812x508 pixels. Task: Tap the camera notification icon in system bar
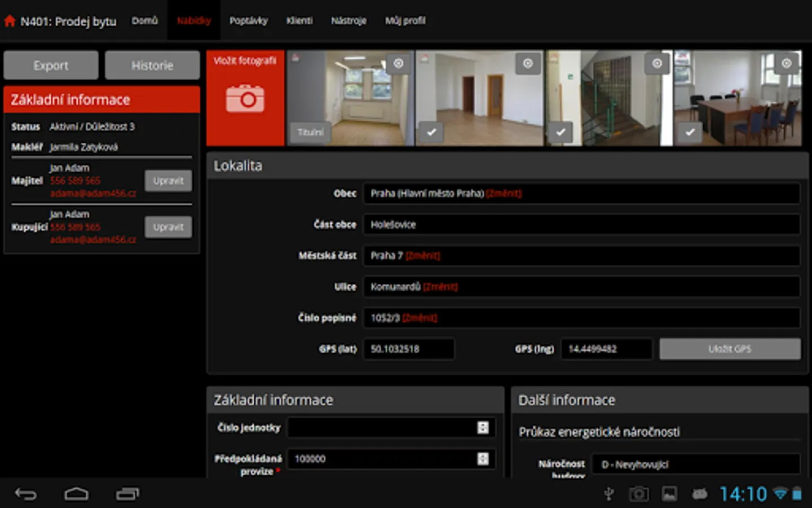pos(639,494)
